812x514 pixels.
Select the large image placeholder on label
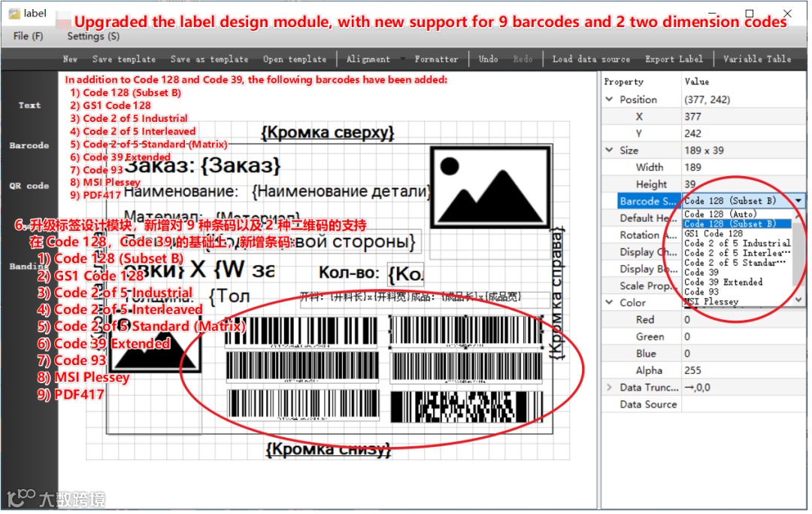[x=490, y=187]
